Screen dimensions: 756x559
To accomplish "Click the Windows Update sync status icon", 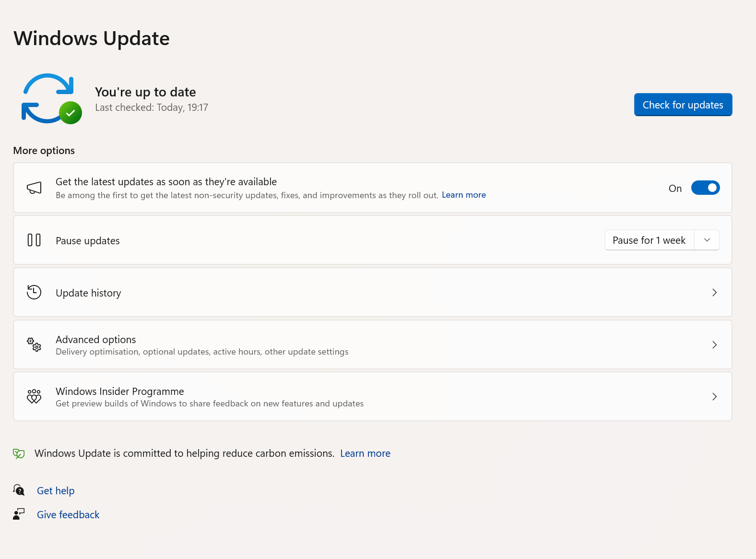I will point(52,99).
